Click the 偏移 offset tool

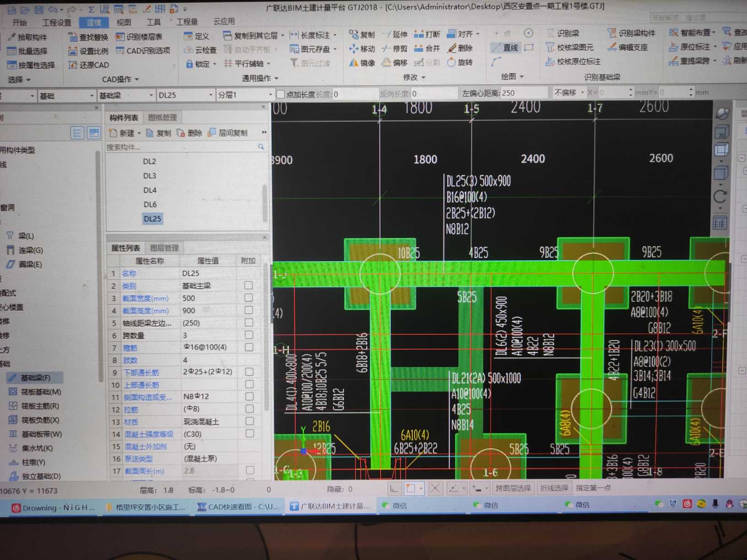[395, 63]
